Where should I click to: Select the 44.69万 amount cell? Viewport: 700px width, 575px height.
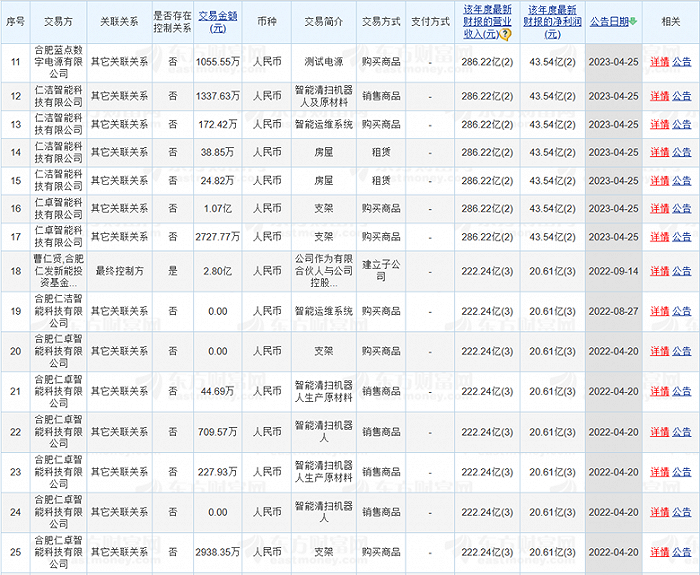(218, 392)
